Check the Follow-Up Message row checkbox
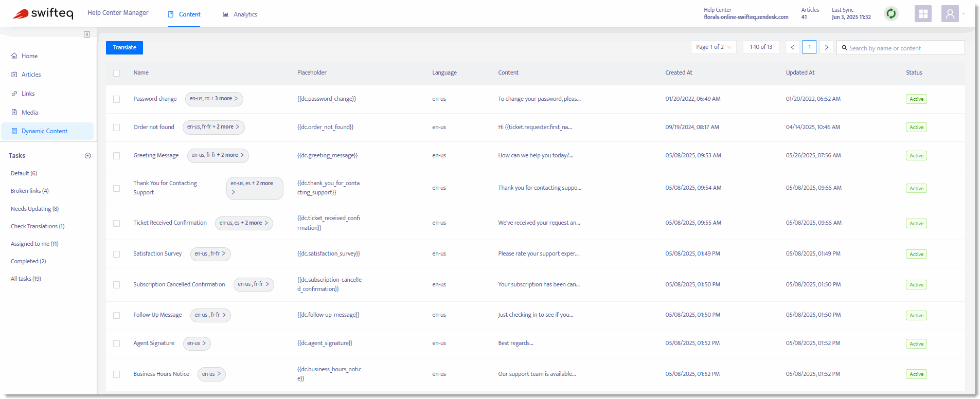Viewport: 980px width, 399px height. coord(117,316)
